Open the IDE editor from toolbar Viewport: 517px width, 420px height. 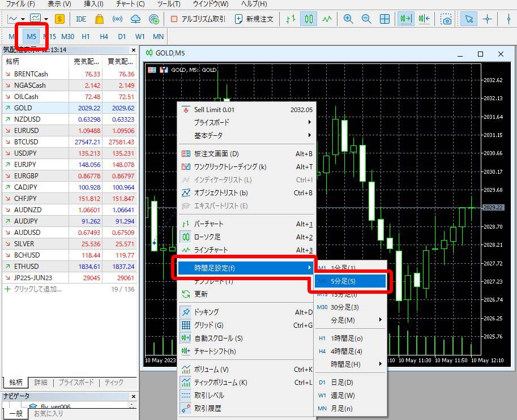tap(81, 19)
